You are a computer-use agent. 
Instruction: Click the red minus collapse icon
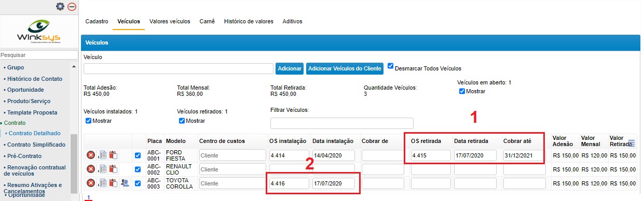(x=72, y=7)
